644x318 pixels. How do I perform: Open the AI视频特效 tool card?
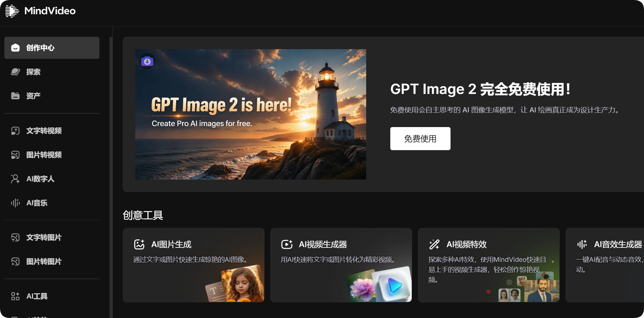489,265
